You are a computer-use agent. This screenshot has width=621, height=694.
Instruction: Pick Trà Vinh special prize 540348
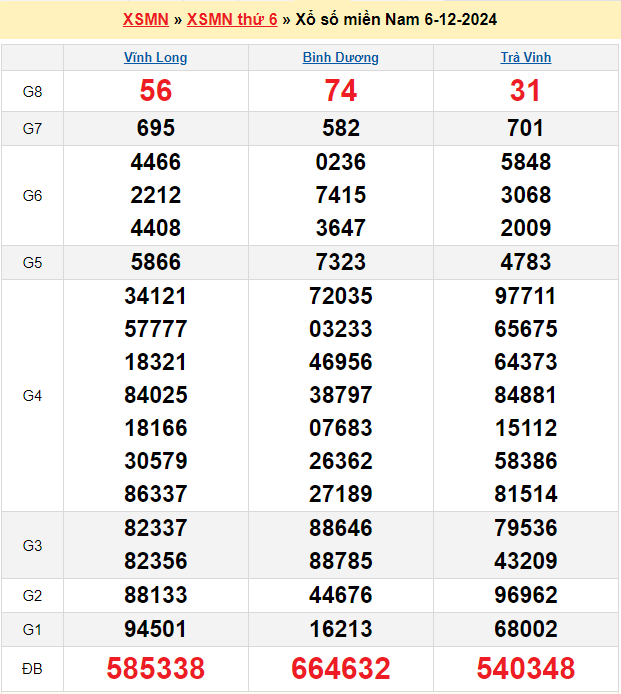(526, 668)
